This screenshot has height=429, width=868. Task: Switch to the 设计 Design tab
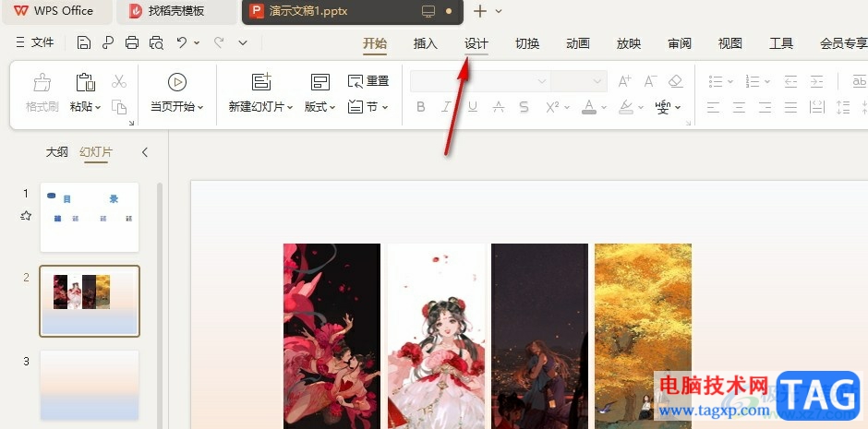click(x=476, y=43)
